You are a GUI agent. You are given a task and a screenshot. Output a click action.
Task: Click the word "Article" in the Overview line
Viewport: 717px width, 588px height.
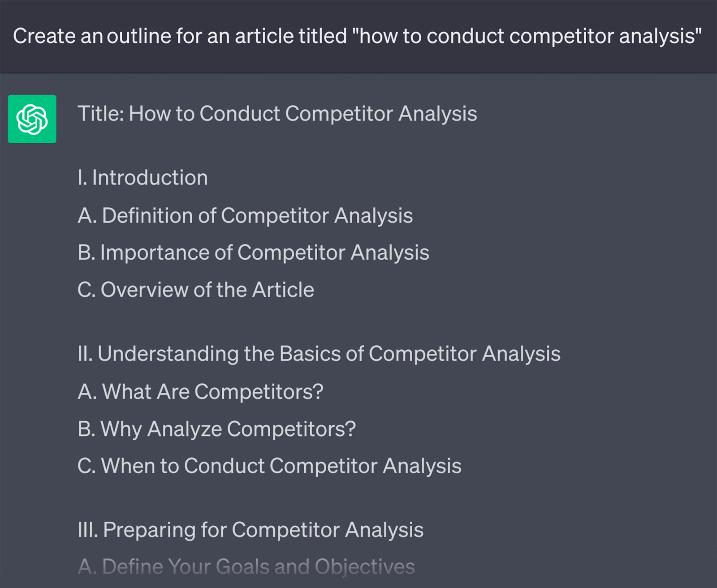(x=283, y=290)
